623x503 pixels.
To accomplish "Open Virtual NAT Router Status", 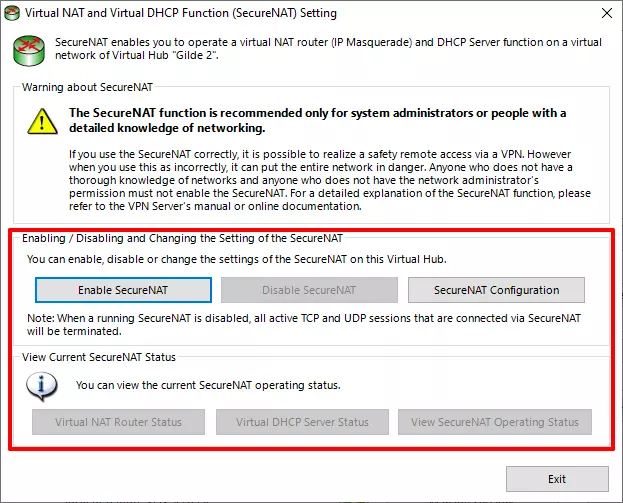I will 118,422.
